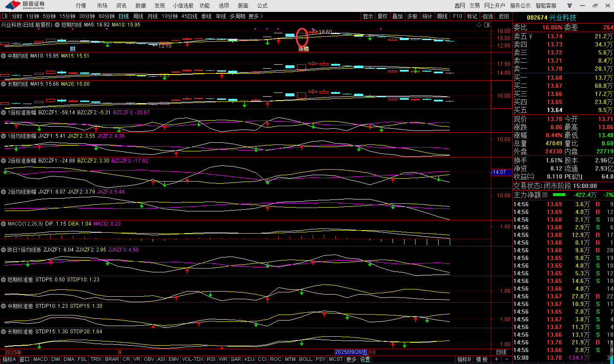614x364 pixels.
Task: Click the list icon next to 主力净额
Action: point(545,195)
